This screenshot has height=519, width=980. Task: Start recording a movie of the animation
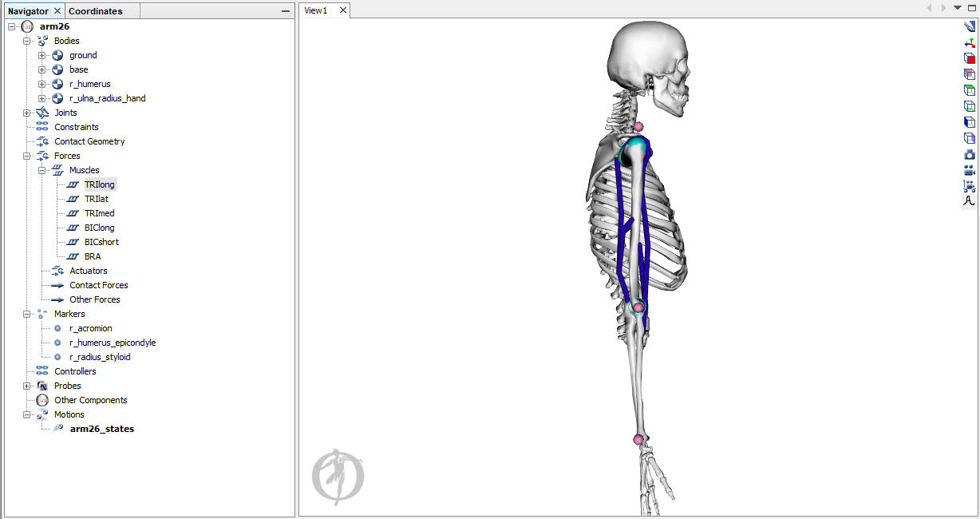coord(969,170)
